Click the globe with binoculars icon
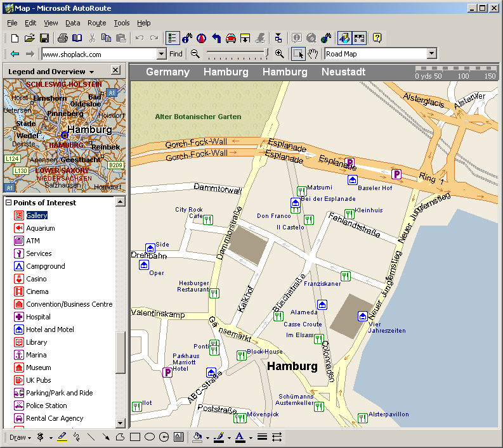This screenshot has height=448, width=503. point(326,39)
